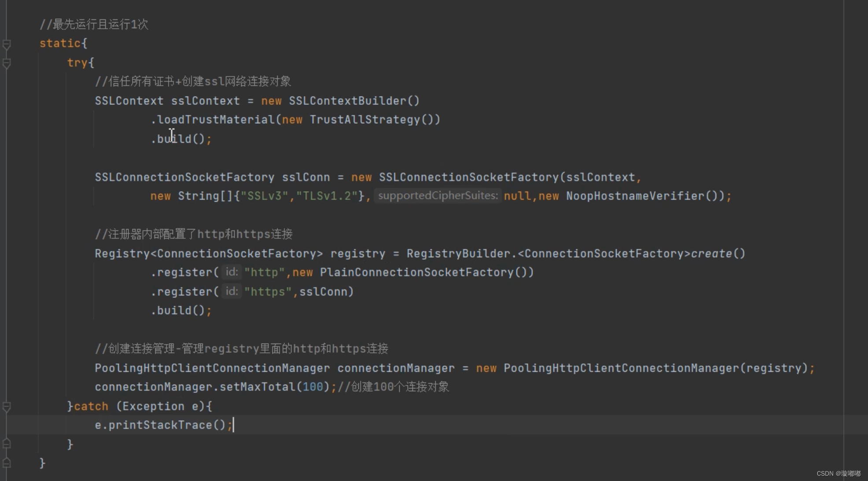
Task: Toggle fold marker beside the catch line
Action: pyautogui.click(x=7, y=407)
